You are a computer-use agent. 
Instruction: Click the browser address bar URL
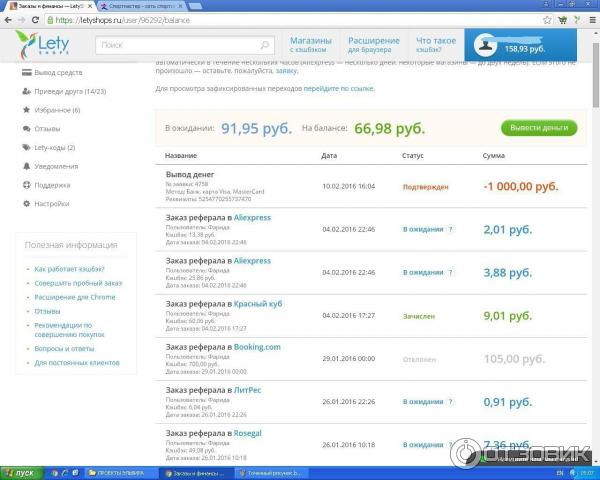[122, 20]
